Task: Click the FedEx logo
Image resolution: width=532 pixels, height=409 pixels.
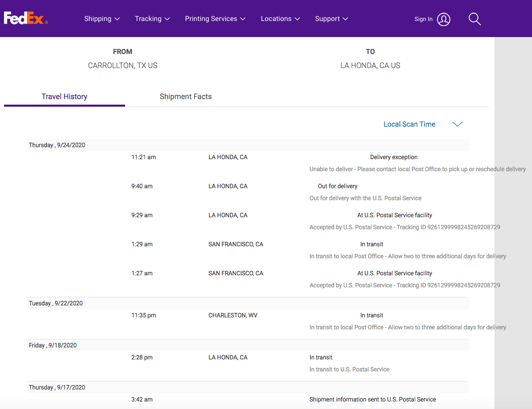Action: (26, 18)
